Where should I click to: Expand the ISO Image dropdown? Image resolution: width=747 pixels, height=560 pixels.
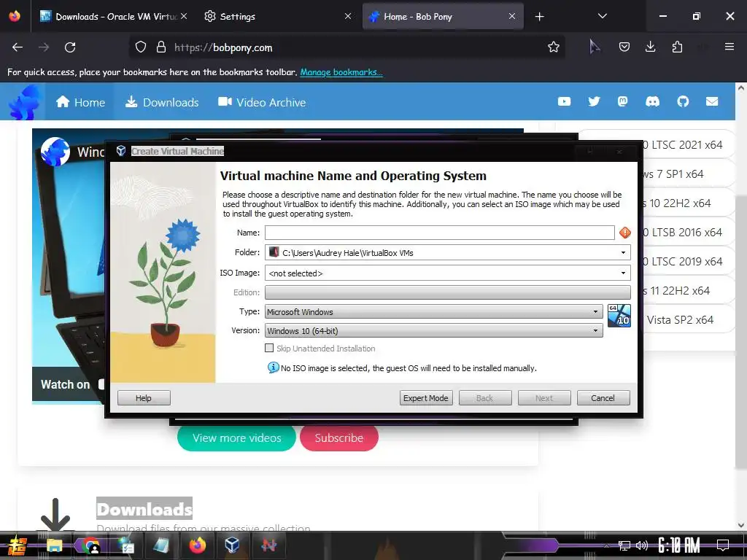pos(623,273)
